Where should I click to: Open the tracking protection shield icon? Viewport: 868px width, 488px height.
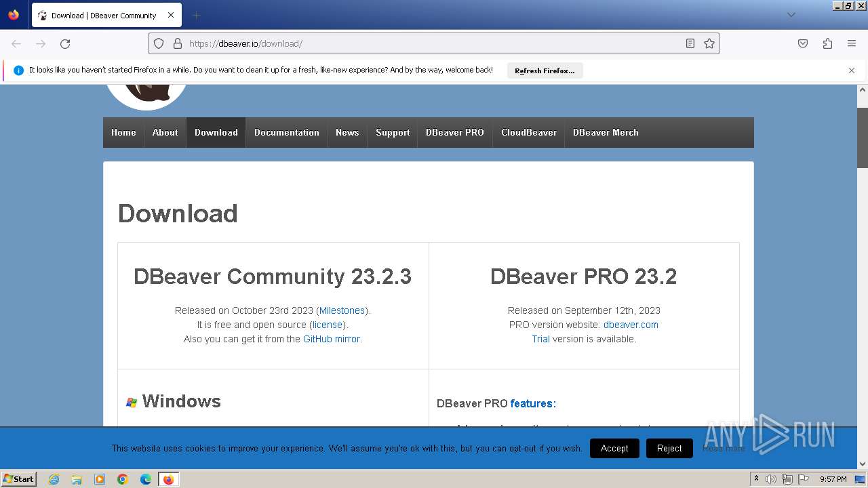click(159, 43)
